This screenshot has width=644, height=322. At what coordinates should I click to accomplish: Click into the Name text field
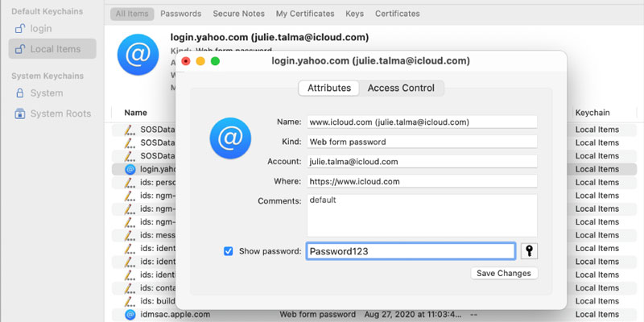click(x=422, y=122)
